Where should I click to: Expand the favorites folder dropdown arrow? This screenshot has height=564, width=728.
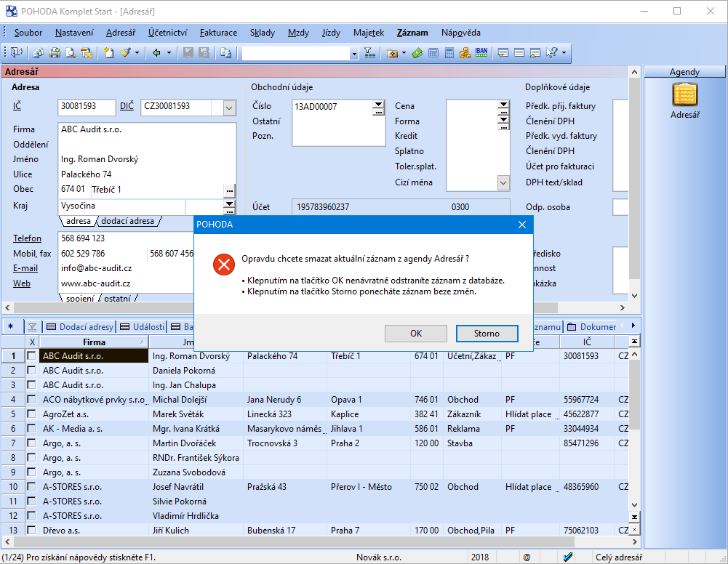click(404, 53)
